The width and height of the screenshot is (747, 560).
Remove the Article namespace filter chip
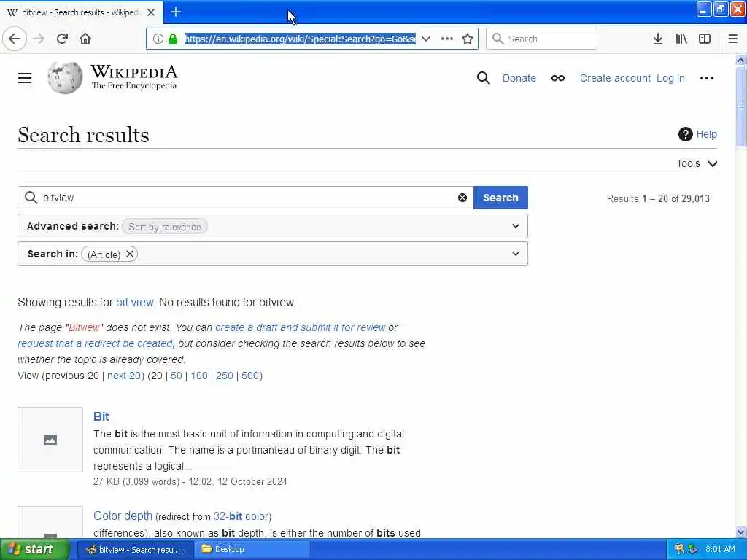[x=130, y=254]
